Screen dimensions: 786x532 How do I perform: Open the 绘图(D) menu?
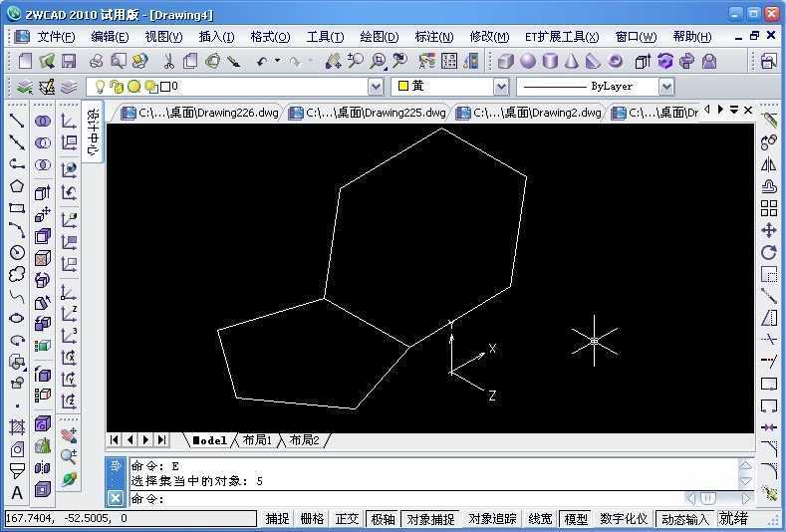coord(380,37)
